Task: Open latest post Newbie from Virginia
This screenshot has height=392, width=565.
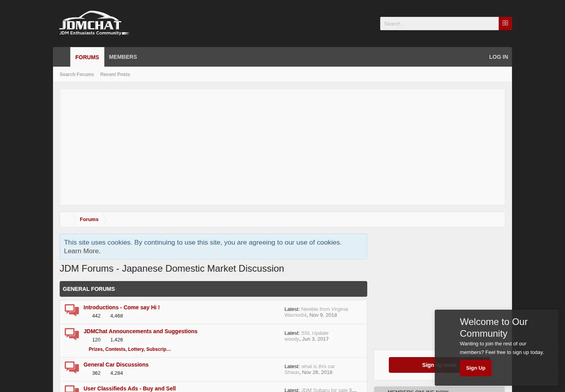Action: coord(324,309)
